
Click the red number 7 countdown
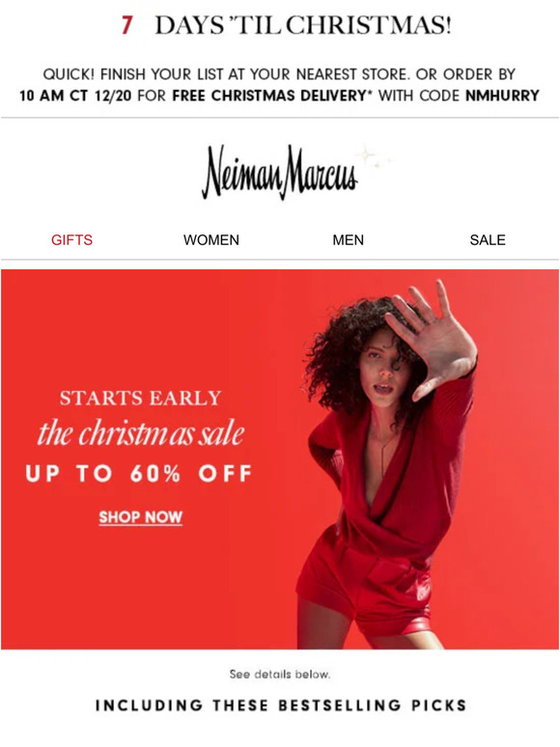tap(126, 25)
